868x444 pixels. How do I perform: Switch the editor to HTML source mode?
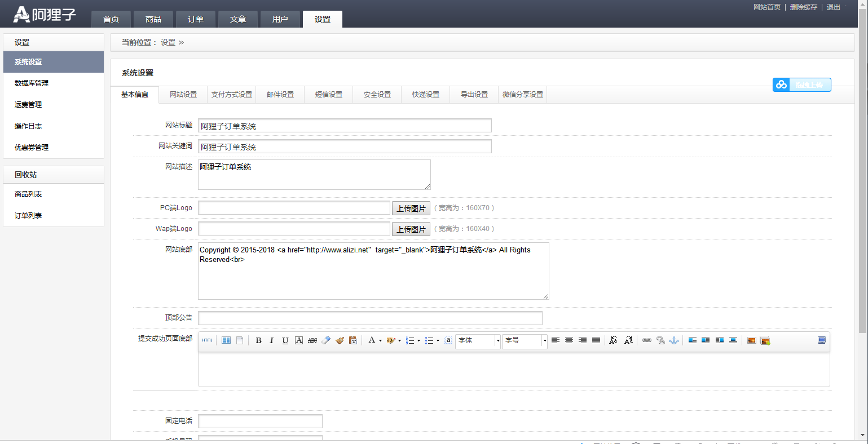[207, 340]
